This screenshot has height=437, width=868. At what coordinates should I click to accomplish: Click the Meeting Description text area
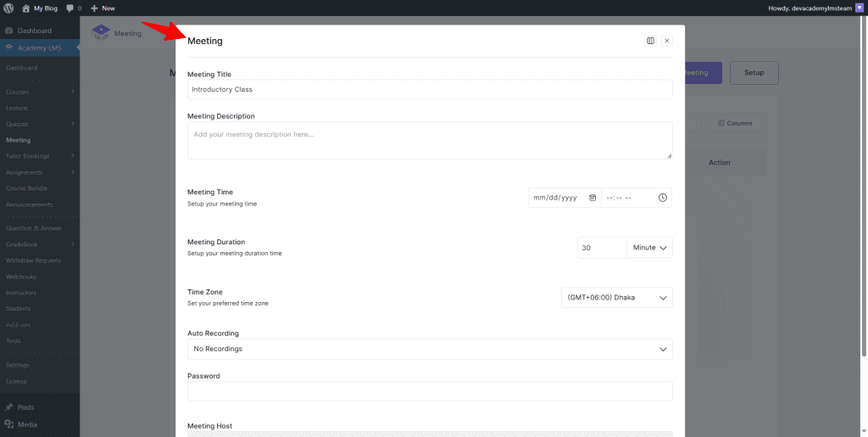click(x=429, y=140)
